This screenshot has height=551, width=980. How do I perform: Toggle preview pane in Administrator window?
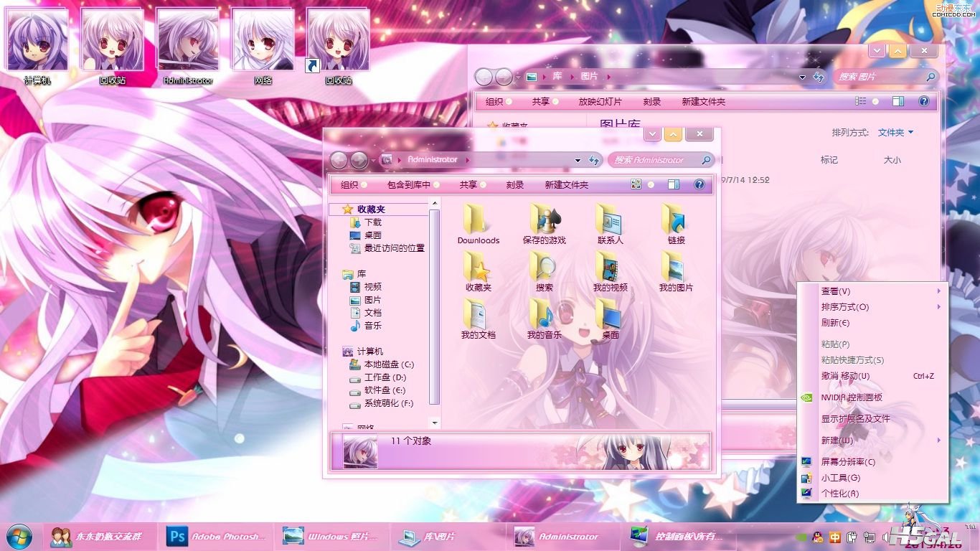(673, 184)
